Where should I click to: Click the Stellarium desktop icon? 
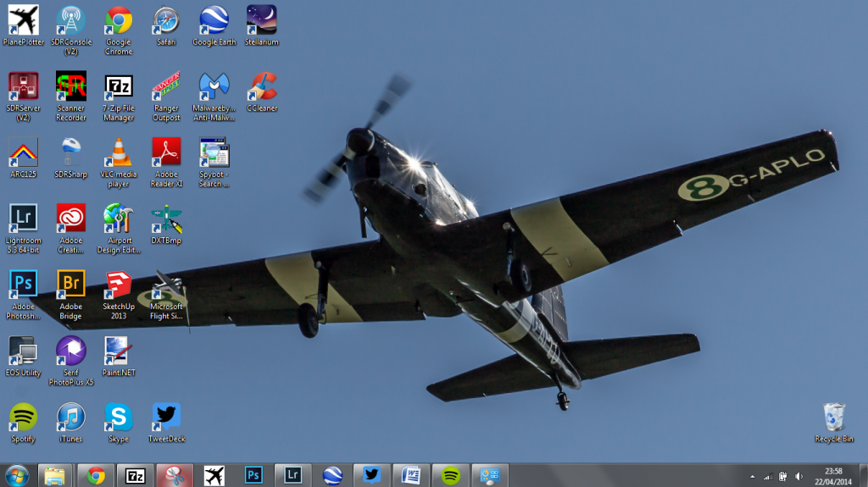coord(262,25)
